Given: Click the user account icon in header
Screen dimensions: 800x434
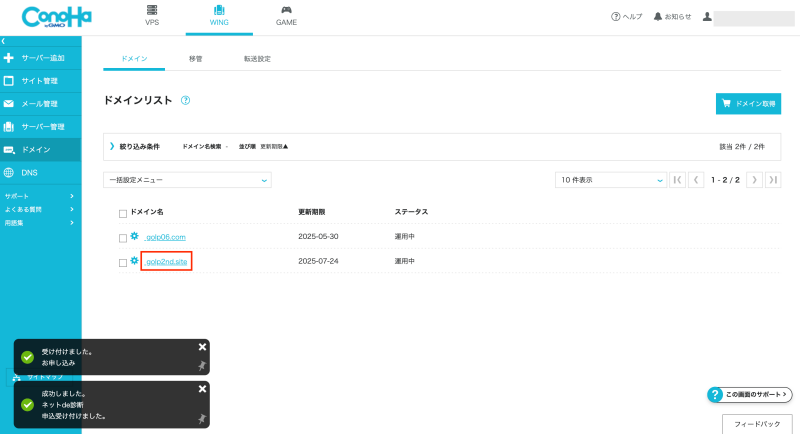Looking at the screenshot, I should [707, 17].
